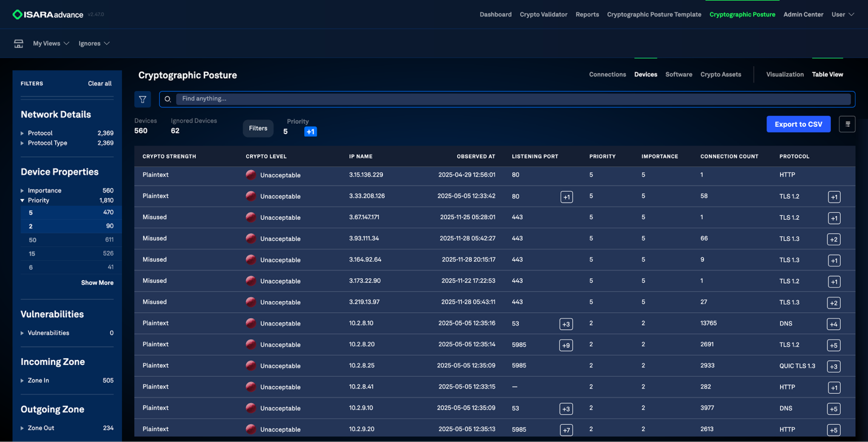Open the Ignores dropdown
Screen dimensions: 868x442
pos(94,44)
